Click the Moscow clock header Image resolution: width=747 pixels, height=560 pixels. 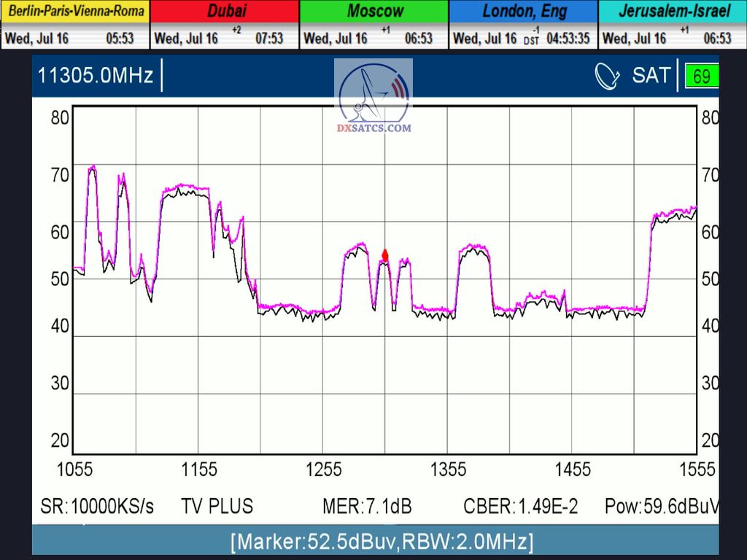(374, 12)
